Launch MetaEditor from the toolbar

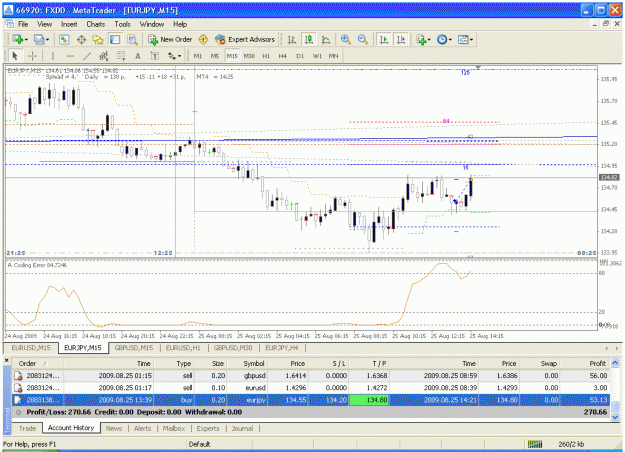pyautogui.click(x=203, y=39)
